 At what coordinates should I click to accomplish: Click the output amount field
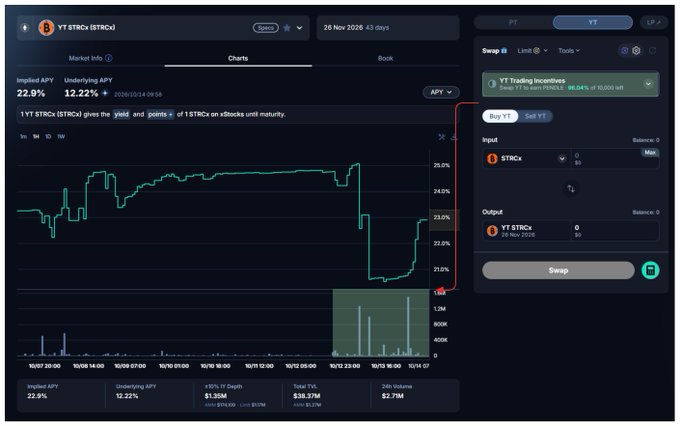pos(615,231)
